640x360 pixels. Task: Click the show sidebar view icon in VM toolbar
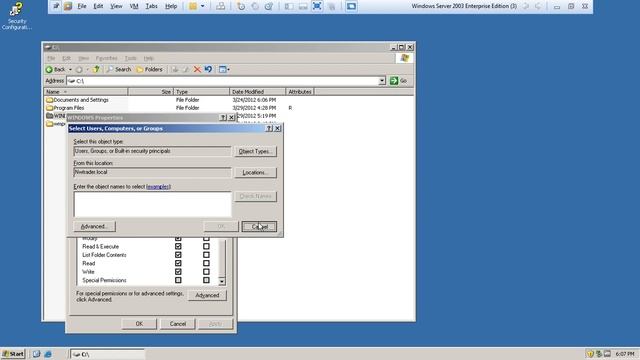(289, 6)
